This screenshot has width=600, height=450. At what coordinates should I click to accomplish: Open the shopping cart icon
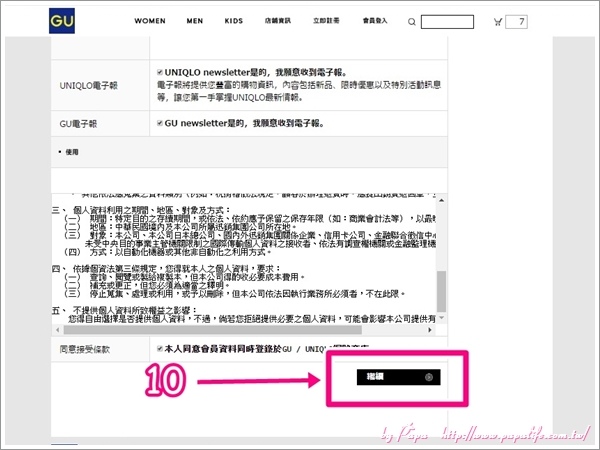pyautogui.click(x=497, y=22)
